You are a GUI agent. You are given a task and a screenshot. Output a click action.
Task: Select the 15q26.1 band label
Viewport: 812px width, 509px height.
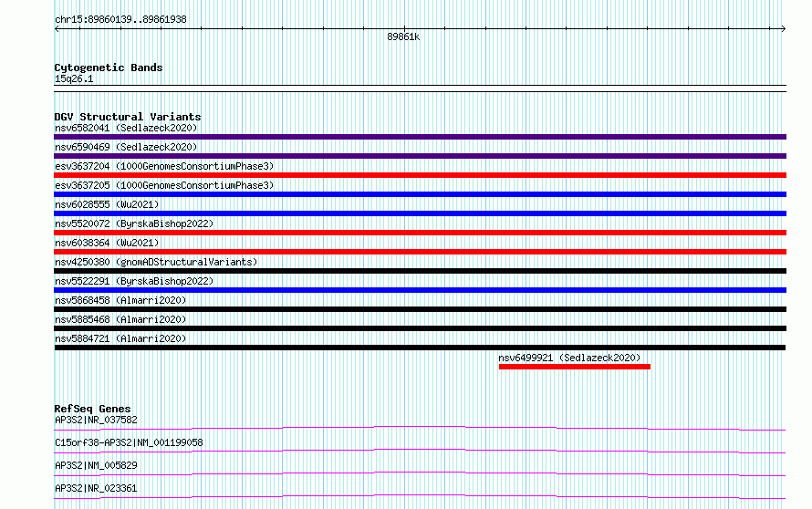pos(74,78)
